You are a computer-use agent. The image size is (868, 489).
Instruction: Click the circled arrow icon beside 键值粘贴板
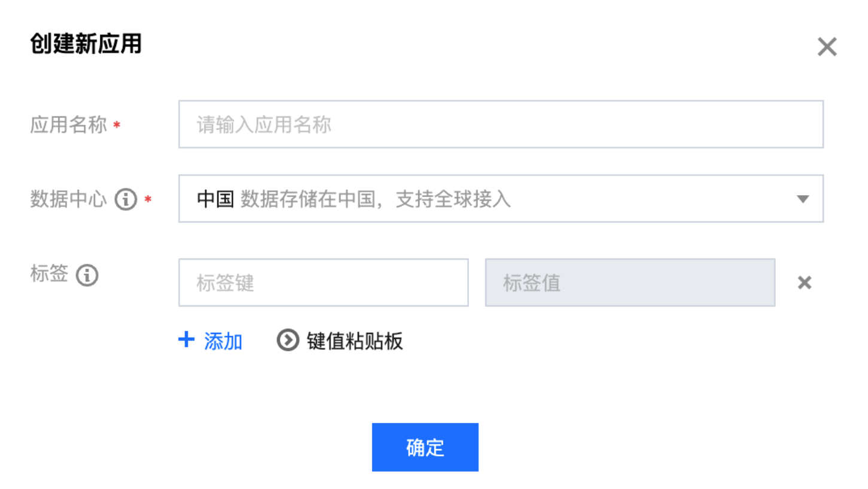pyautogui.click(x=288, y=341)
